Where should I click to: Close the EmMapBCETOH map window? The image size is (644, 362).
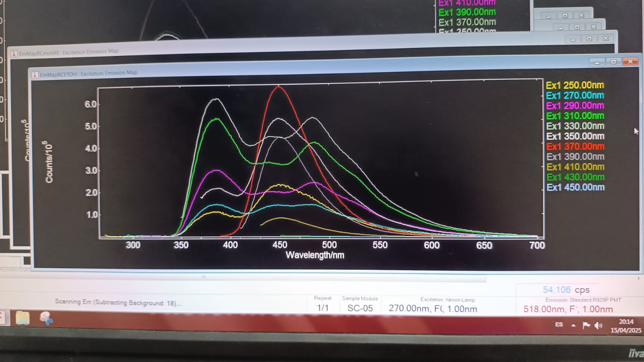coord(630,62)
